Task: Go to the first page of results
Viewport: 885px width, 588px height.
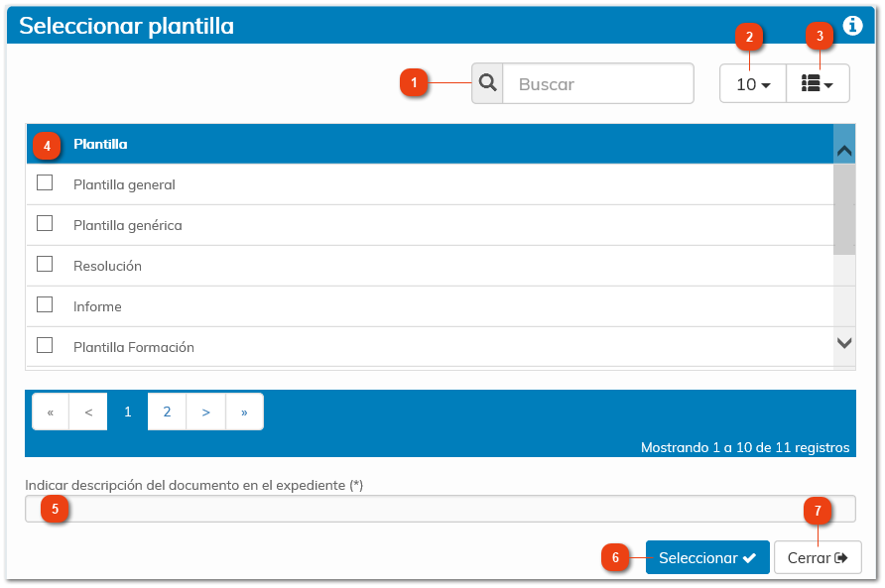Action: (x=51, y=412)
